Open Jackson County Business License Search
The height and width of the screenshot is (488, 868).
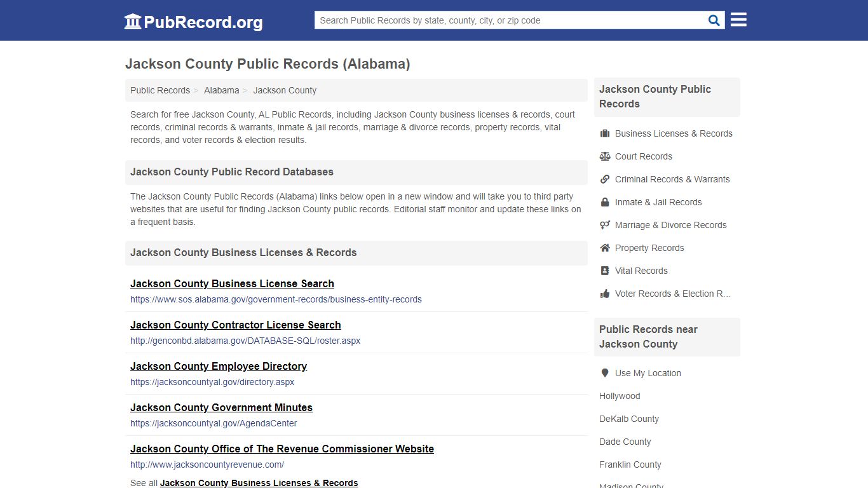click(x=232, y=283)
